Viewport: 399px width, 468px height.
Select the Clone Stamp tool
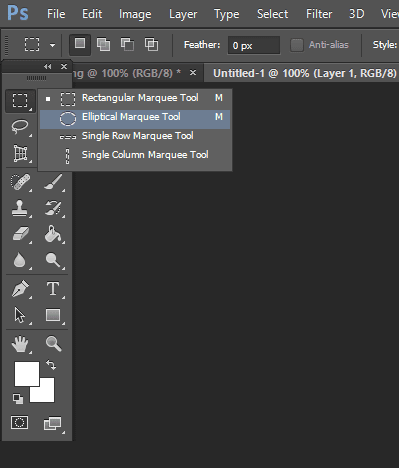[x=20, y=208]
